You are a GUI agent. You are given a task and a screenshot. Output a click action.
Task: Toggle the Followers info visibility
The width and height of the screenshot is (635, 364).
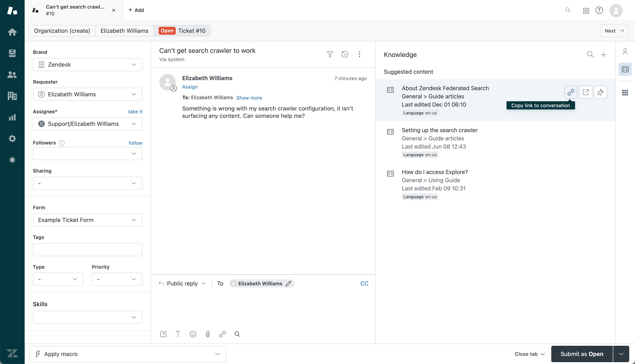[x=62, y=142]
